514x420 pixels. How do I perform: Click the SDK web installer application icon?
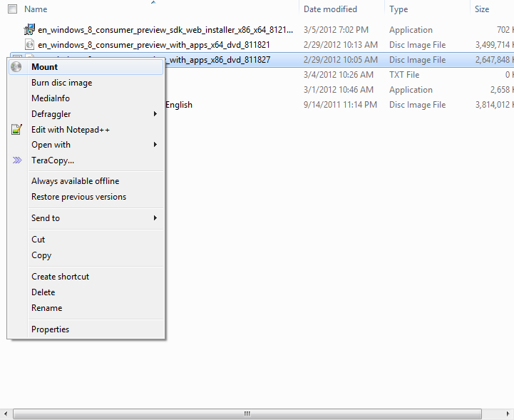[x=29, y=29]
